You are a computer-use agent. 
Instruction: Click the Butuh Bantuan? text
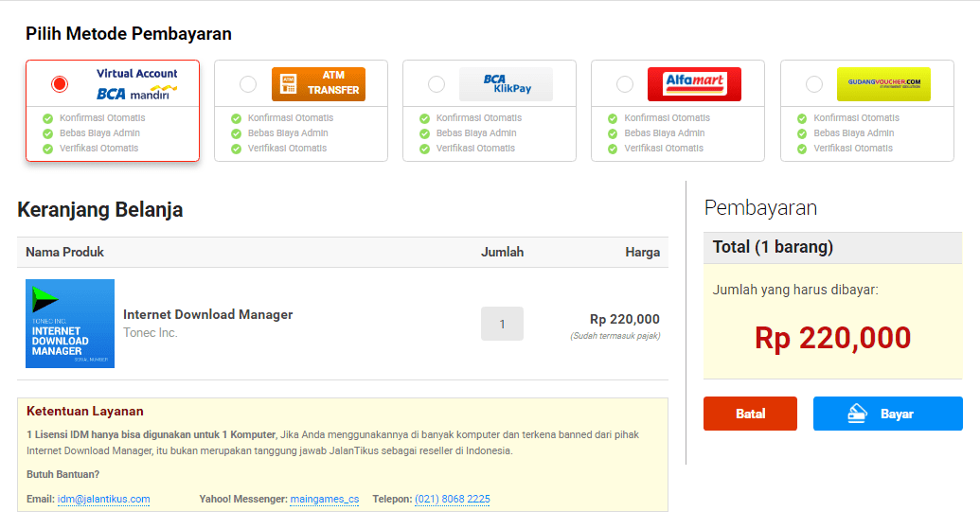[63, 475]
